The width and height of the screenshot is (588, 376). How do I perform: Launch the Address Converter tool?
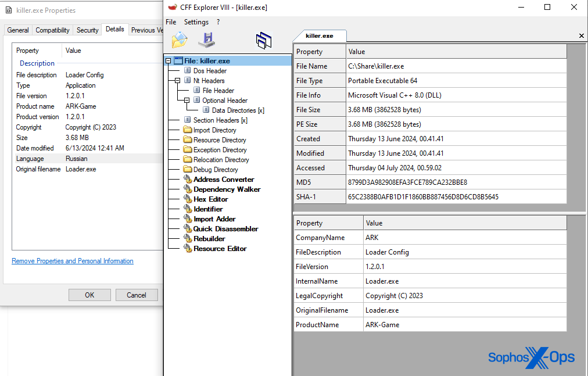pyautogui.click(x=224, y=180)
